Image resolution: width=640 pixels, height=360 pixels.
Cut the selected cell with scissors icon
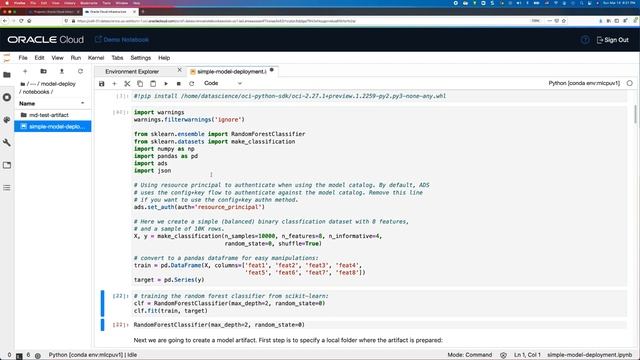pos(127,84)
